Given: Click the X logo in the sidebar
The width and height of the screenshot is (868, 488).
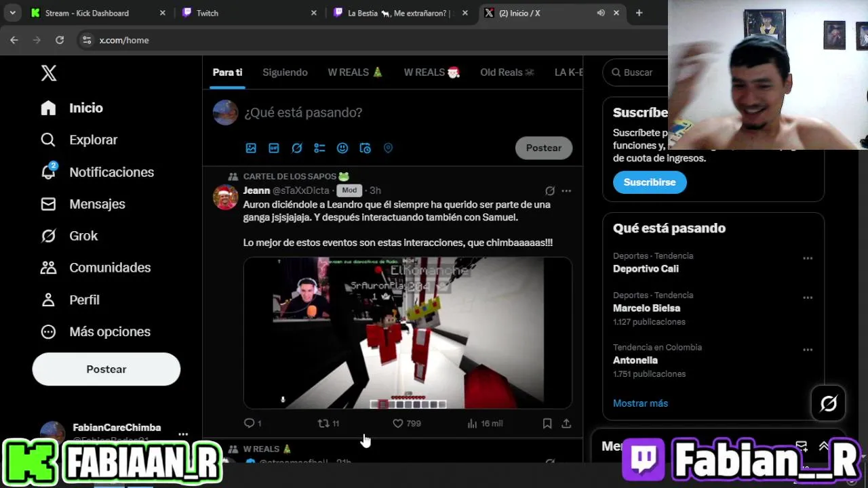Looking at the screenshot, I should (49, 73).
